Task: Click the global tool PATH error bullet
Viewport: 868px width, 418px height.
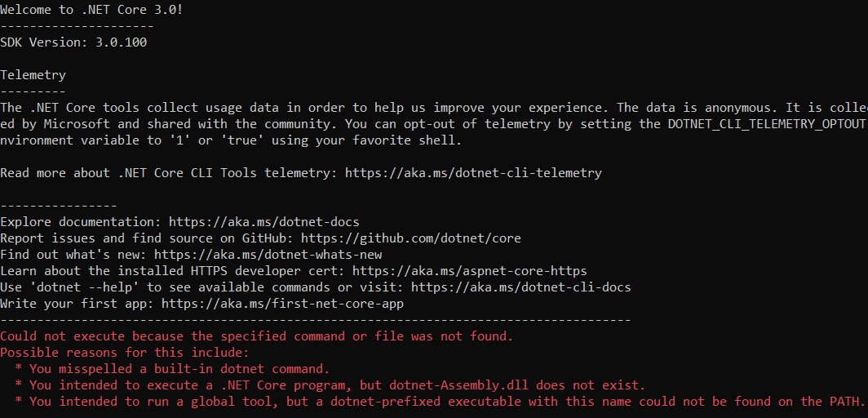Action: (x=440, y=402)
